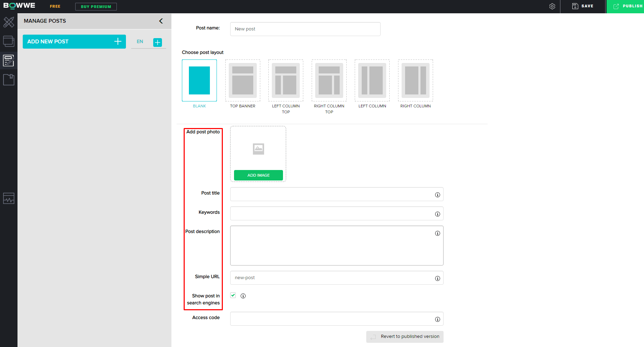Screen dimensions: 644x347
Task: Select the LEFT COLUMN TOP layout
Action: pyautogui.click(x=286, y=80)
